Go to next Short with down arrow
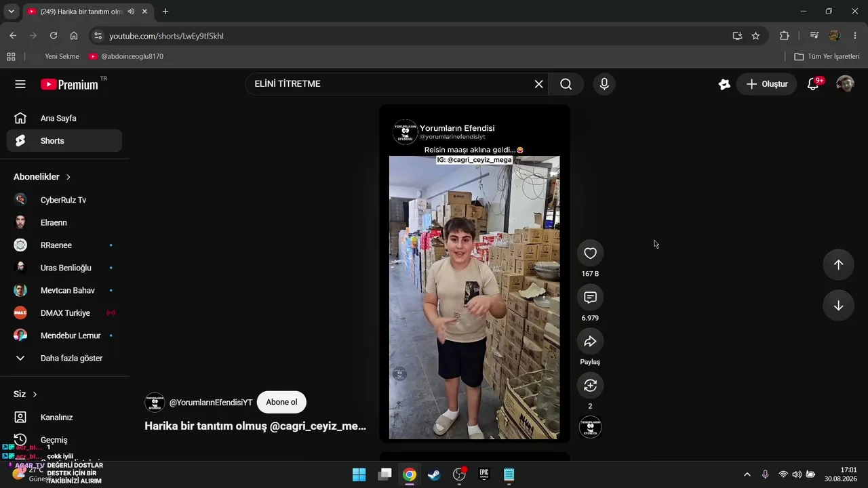 coord(838,306)
